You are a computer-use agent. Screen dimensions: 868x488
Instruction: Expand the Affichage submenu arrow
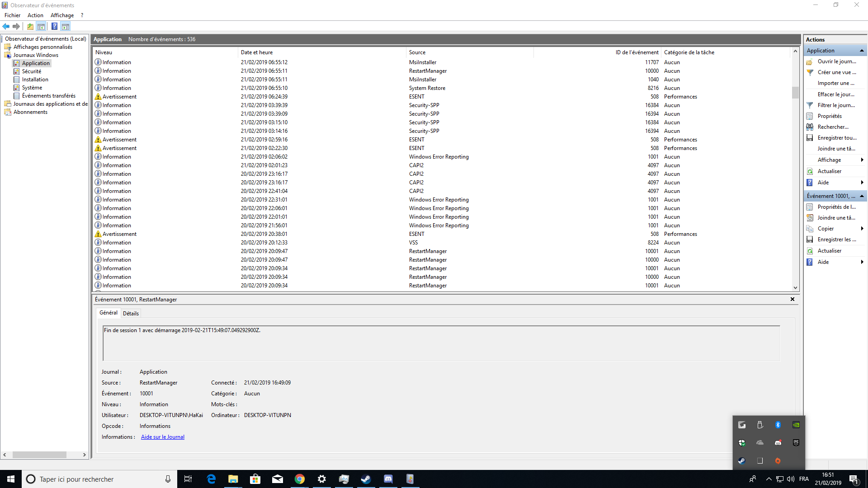pos(862,160)
